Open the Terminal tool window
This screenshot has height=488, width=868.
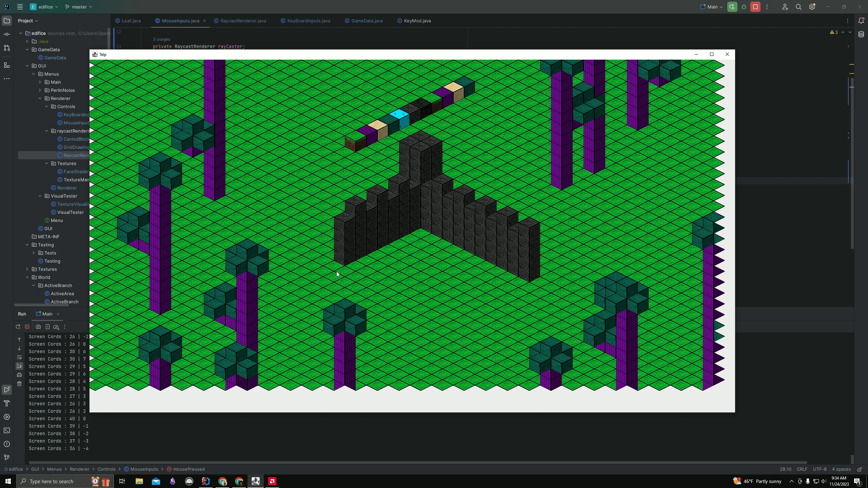tap(7, 430)
